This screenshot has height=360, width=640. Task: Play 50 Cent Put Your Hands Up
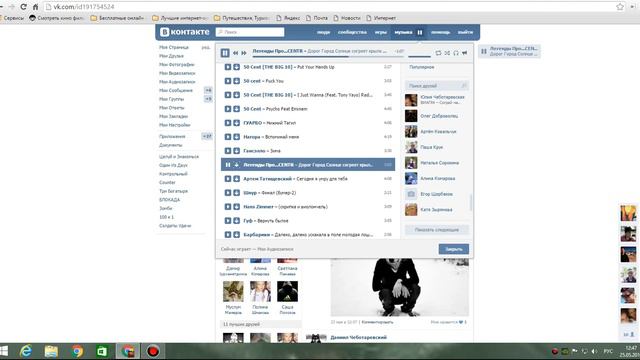click(228, 67)
